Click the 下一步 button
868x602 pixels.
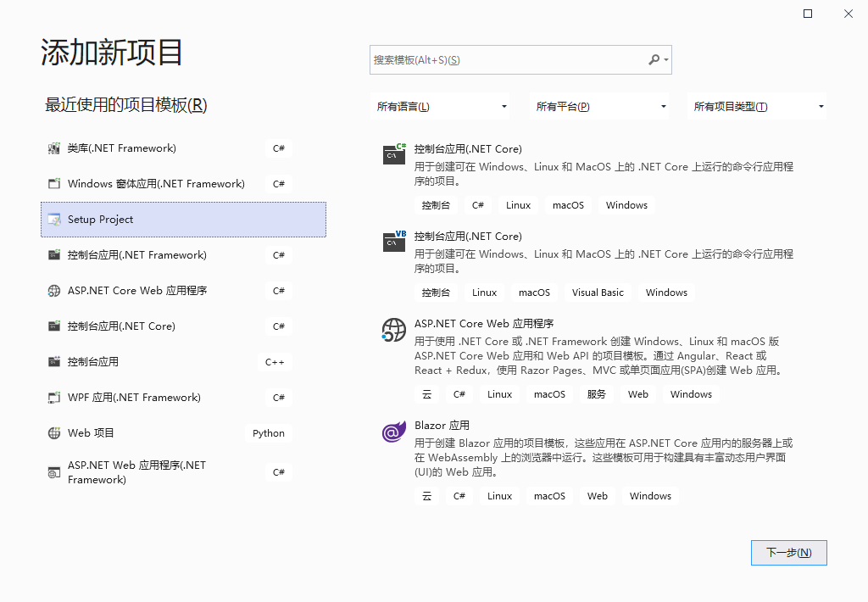click(788, 552)
